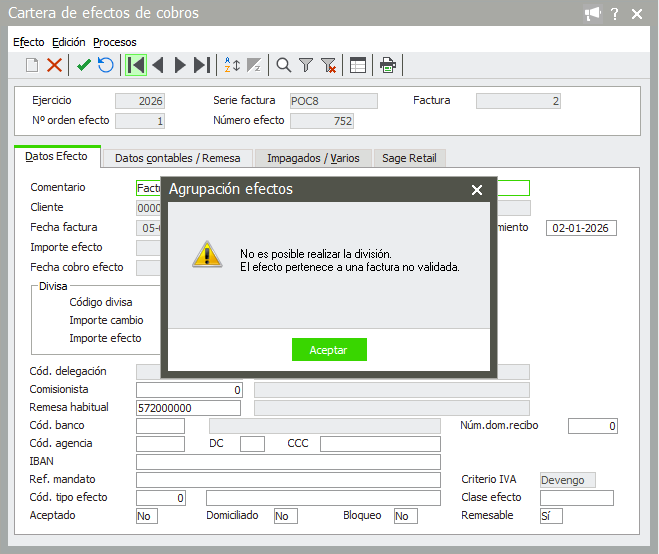Viewport: 659px width, 554px height.
Task: Click the green checkmark save icon
Action: [84, 65]
